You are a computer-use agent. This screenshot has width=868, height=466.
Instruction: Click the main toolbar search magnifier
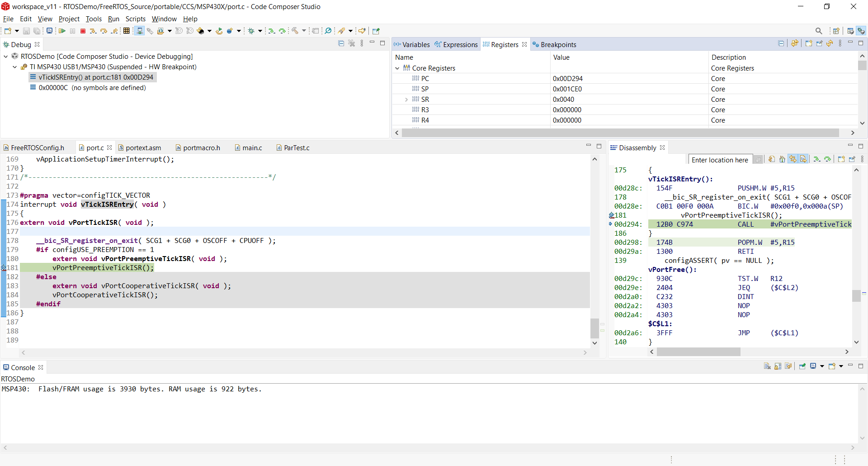(819, 31)
